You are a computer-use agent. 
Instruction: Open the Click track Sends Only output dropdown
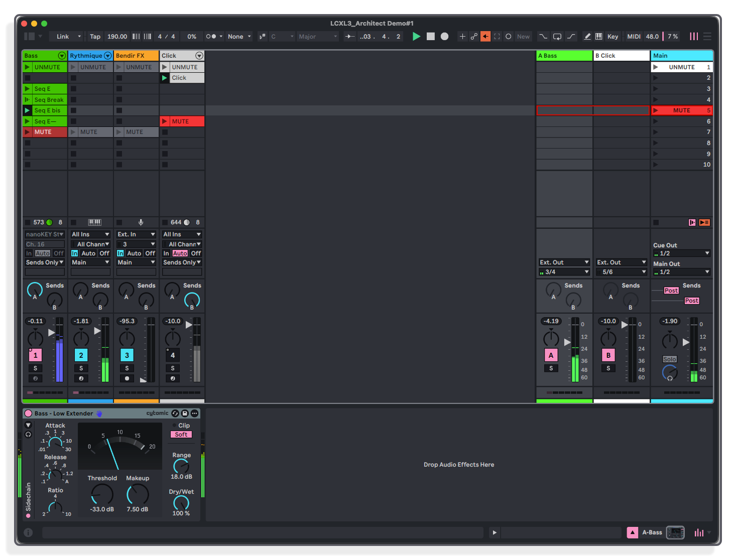(182, 262)
